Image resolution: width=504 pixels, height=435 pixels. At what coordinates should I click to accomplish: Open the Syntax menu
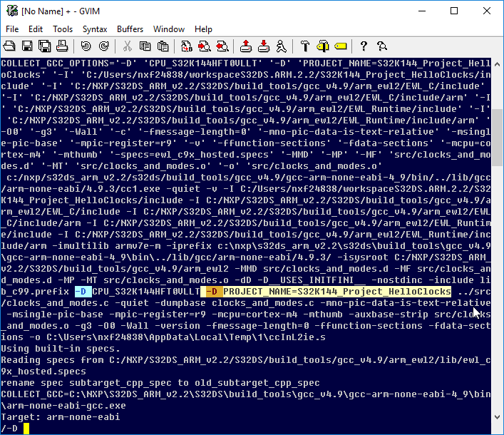click(x=95, y=29)
